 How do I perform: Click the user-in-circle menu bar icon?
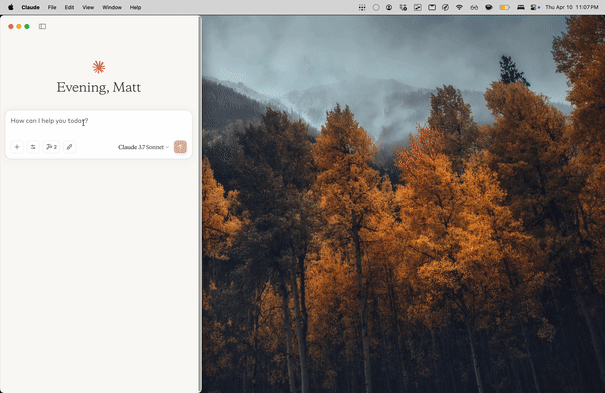tap(389, 7)
